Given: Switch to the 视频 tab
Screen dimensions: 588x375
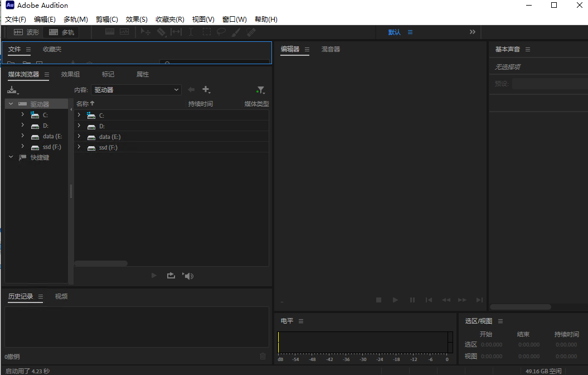Looking at the screenshot, I should (61, 296).
